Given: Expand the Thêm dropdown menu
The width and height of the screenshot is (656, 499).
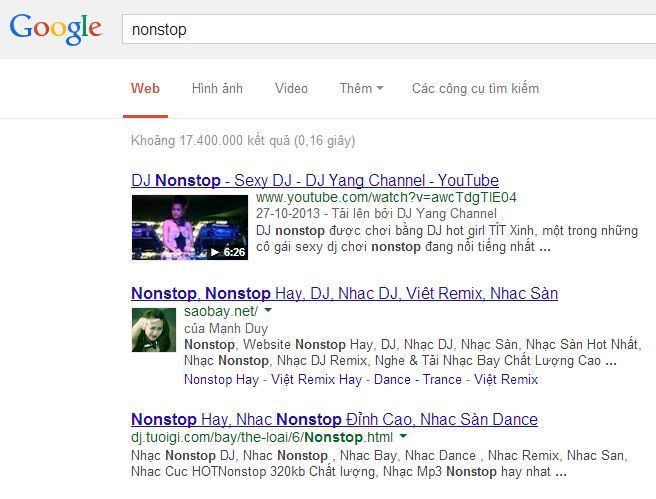Looking at the screenshot, I should click(x=361, y=88).
